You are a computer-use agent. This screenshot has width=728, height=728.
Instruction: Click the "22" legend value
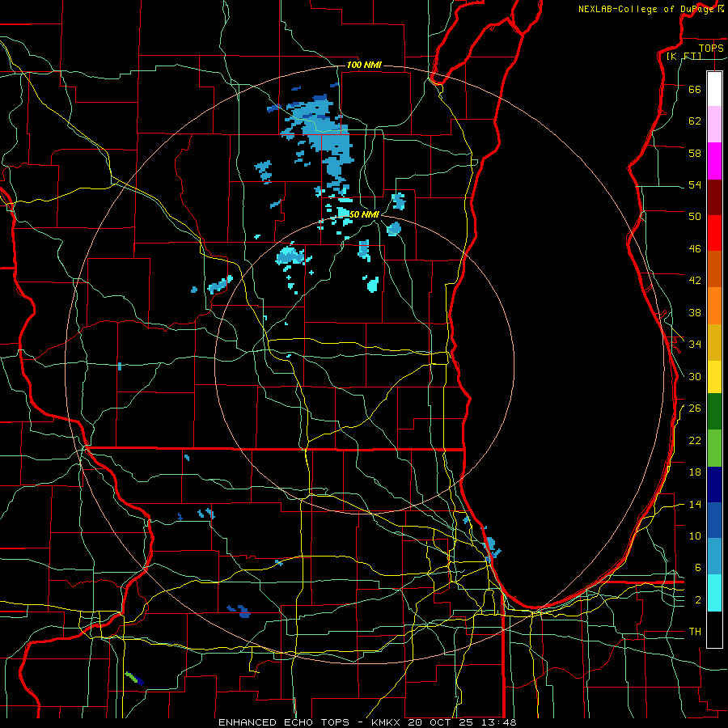tap(695, 440)
